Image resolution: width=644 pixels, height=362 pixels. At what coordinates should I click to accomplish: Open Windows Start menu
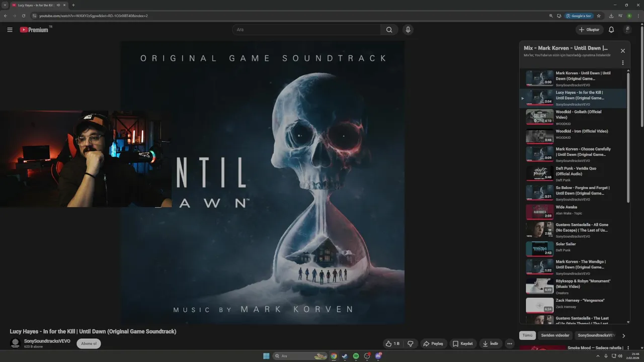[266, 356]
